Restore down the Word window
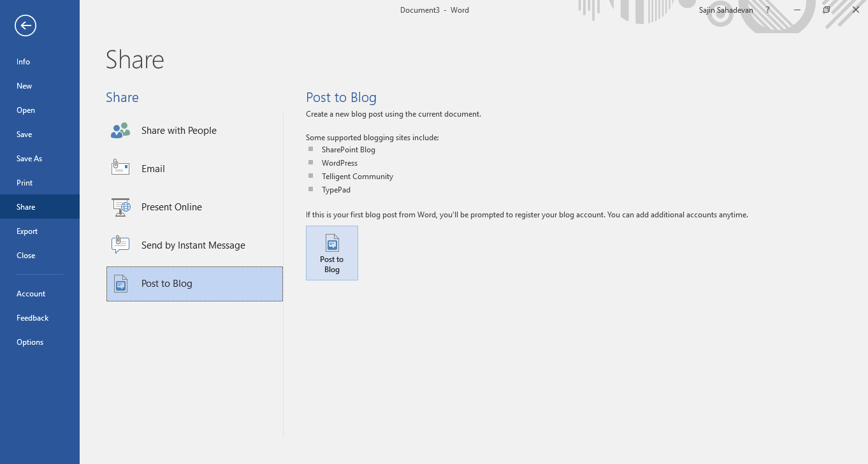Viewport: 868px width, 464px height. (x=827, y=10)
